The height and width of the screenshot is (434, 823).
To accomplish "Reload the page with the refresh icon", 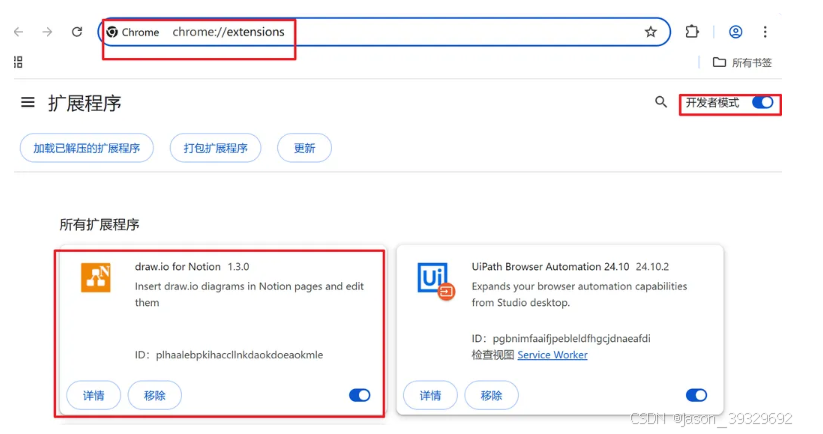I will tap(77, 32).
